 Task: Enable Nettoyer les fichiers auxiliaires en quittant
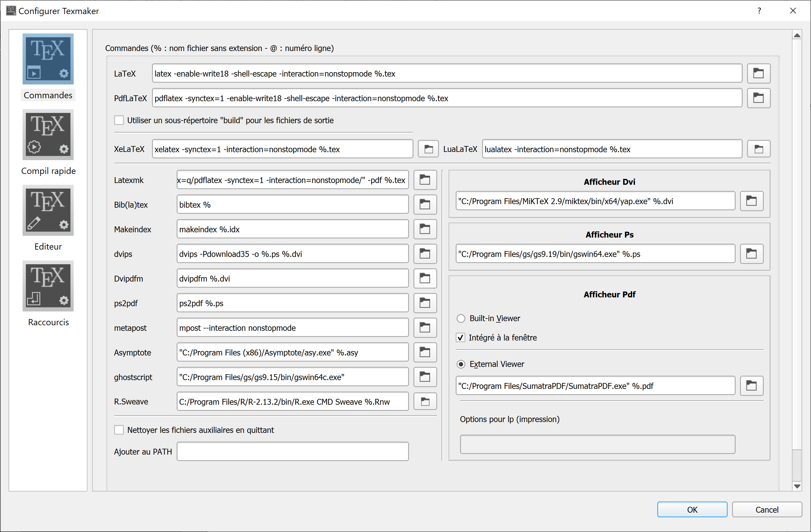pyautogui.click(x=119, y=430)
